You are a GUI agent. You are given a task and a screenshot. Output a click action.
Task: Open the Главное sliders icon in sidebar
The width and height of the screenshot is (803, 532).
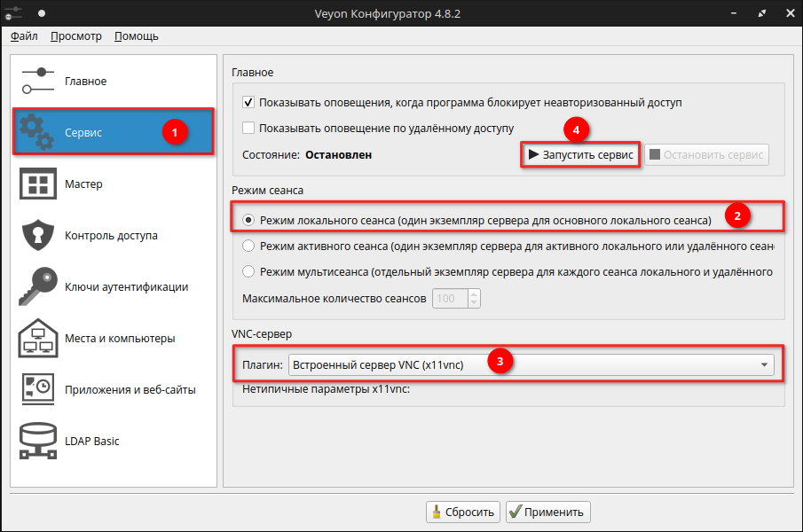tap(38, 81)
